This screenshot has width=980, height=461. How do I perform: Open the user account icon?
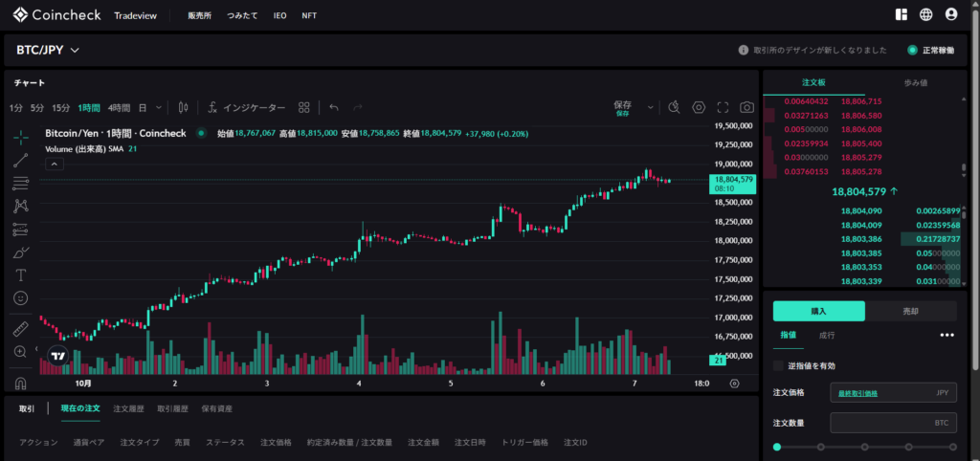pyautogui.click(x=951, y=14)
